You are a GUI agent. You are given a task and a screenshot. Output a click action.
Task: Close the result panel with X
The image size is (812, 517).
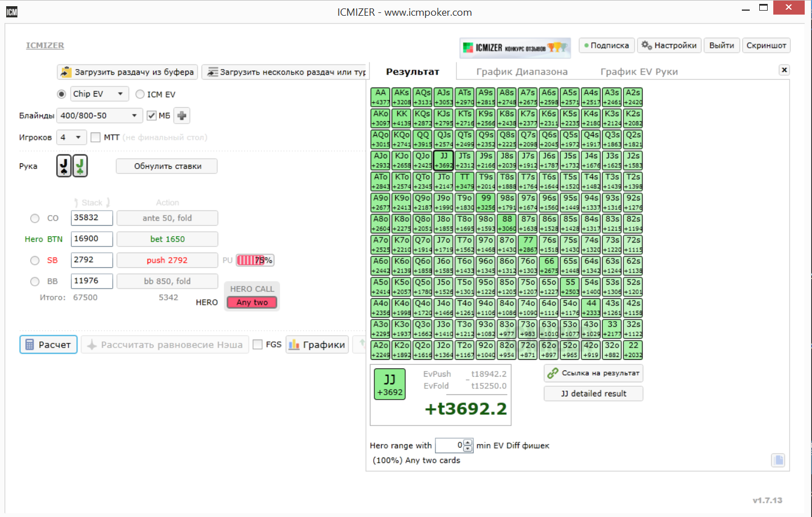785,70
